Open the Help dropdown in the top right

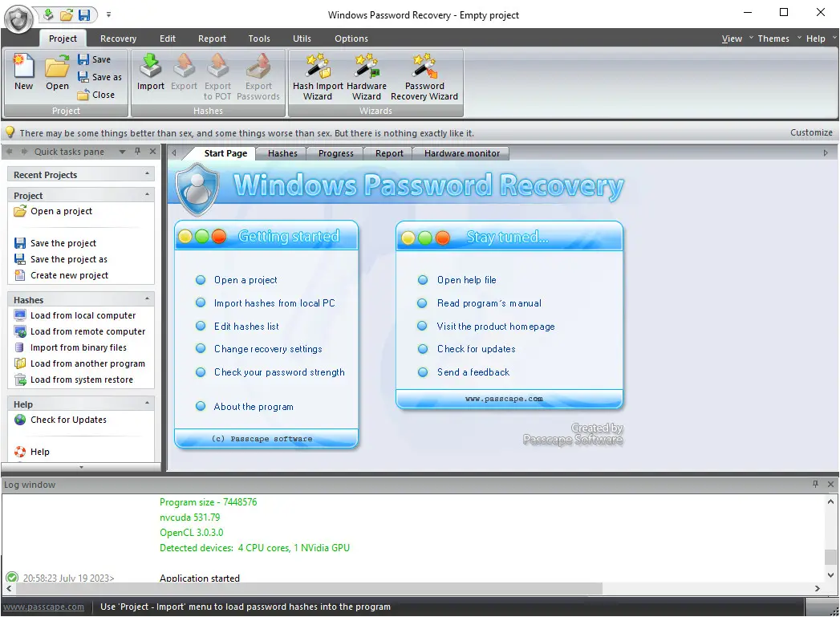[x=821, y=39]
